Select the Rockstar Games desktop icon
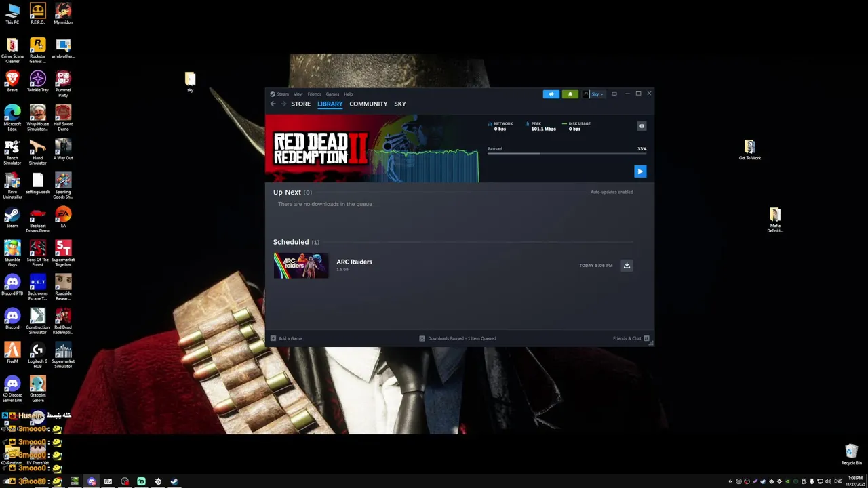Image resolution: width=868 pixels, height=488 pixels. click(x=37, y=51)
